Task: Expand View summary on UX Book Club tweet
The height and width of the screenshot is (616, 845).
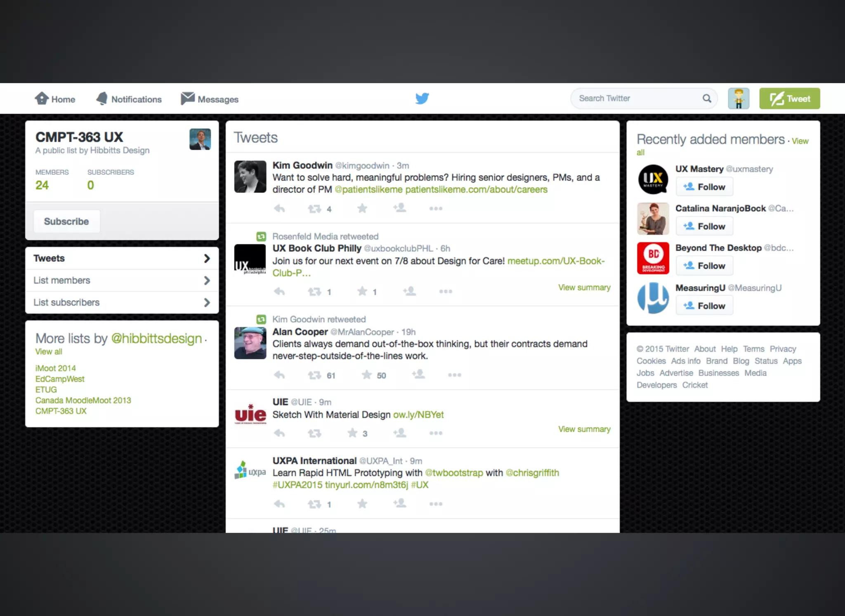Action: coord(584,287)
